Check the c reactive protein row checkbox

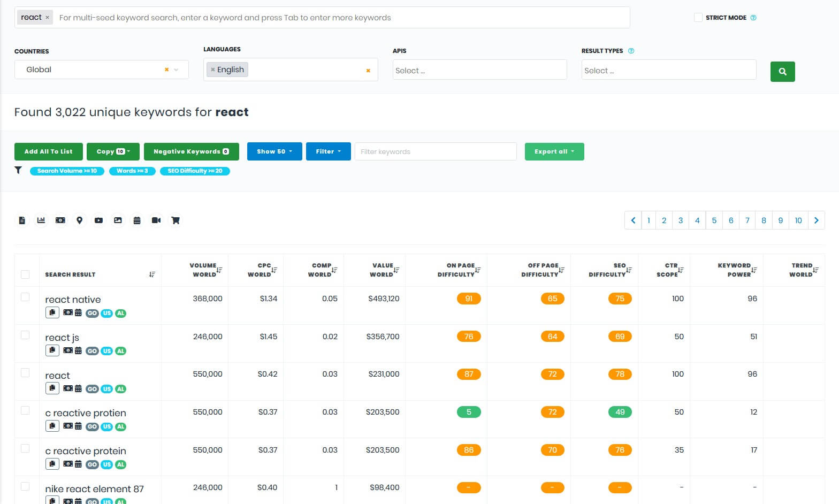(x=25, y=448)
